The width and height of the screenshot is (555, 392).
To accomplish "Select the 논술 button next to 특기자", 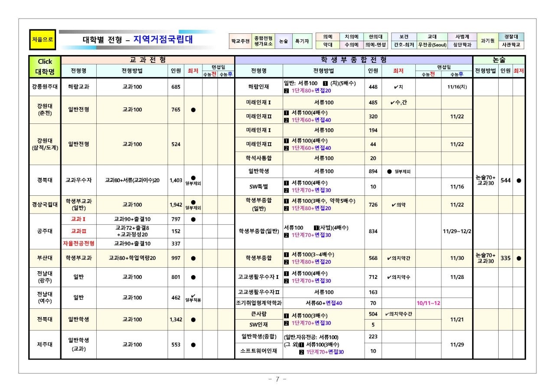I will 283,41.
